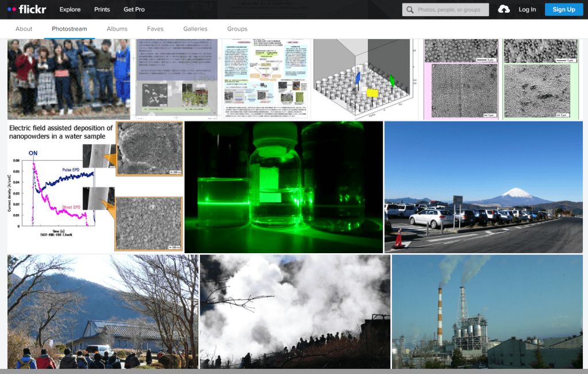
Task: Open the group photo of people outdoors
Action: pyautogui.click(x=68, y=79)
